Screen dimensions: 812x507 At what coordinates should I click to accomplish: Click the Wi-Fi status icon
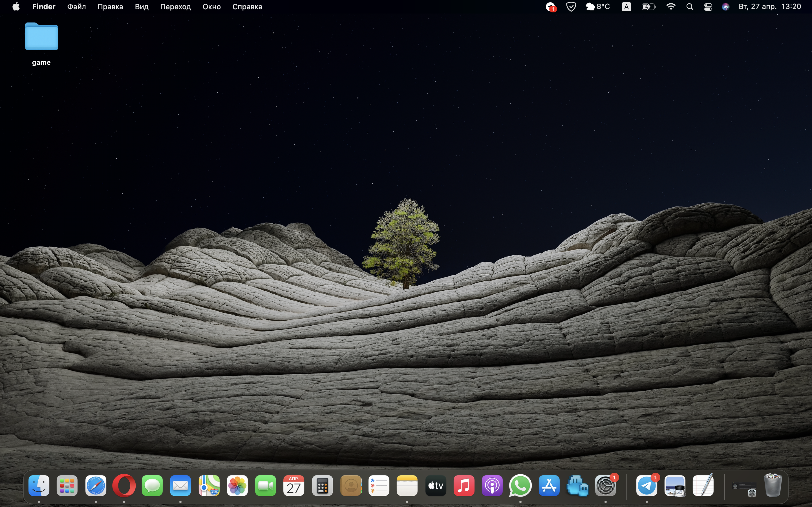point(671,7)
